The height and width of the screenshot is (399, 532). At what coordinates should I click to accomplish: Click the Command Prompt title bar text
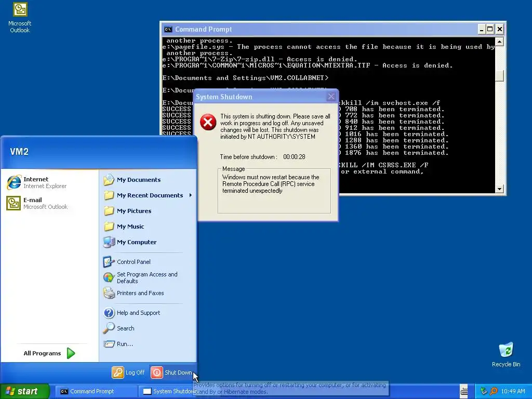coord(204,30)
